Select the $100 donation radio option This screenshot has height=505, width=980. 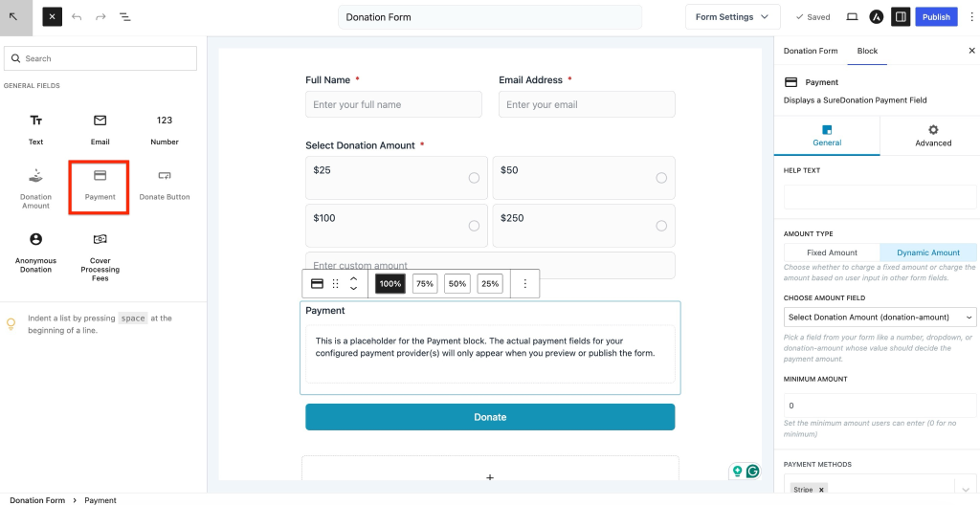(x=474, y=226)
